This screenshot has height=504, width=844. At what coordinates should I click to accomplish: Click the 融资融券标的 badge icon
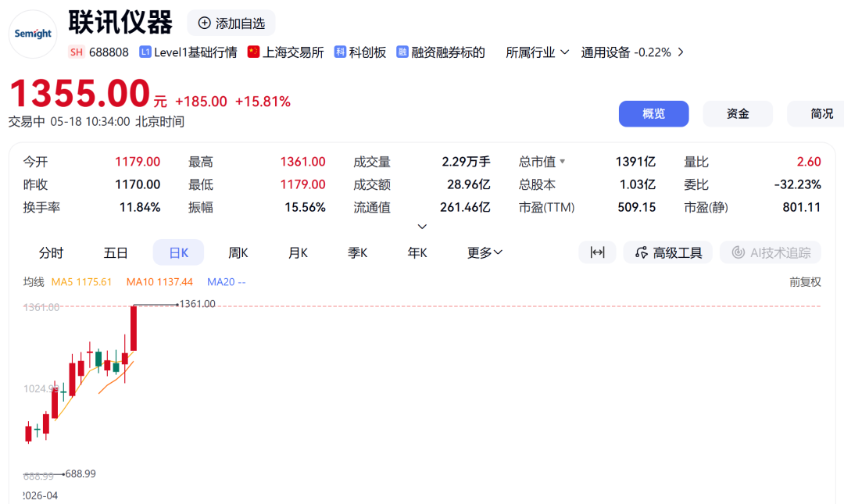pyautogui.click(x=402, y=52)
